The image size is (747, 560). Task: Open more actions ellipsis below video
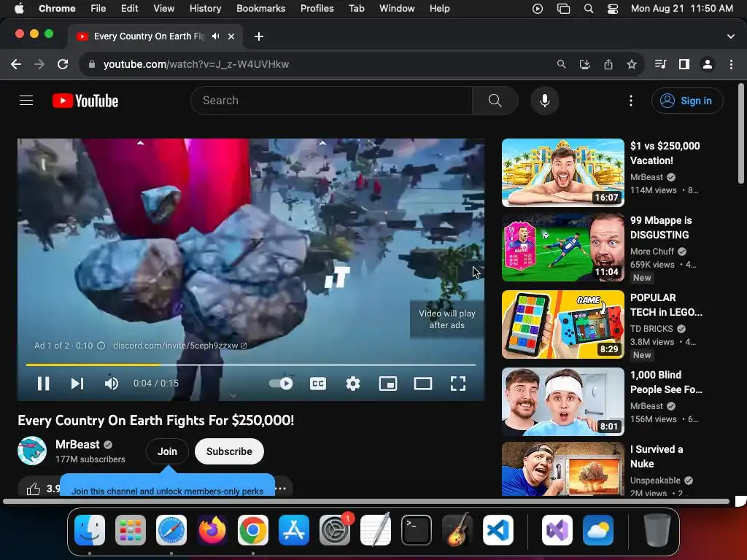[281, 489]
